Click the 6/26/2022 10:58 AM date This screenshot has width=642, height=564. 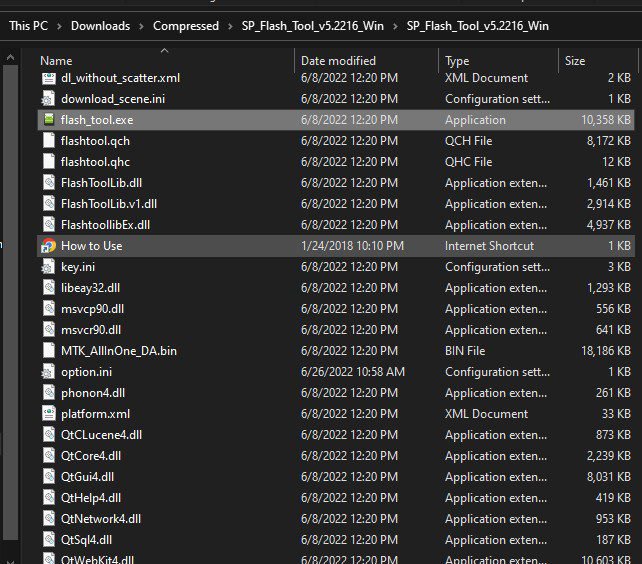click(x=353, y=371)
